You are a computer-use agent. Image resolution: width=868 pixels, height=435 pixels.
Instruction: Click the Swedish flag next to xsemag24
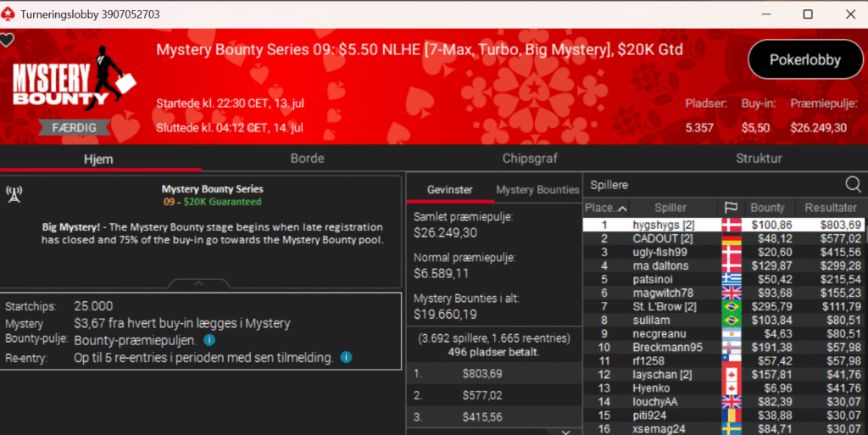click(732, 429)
